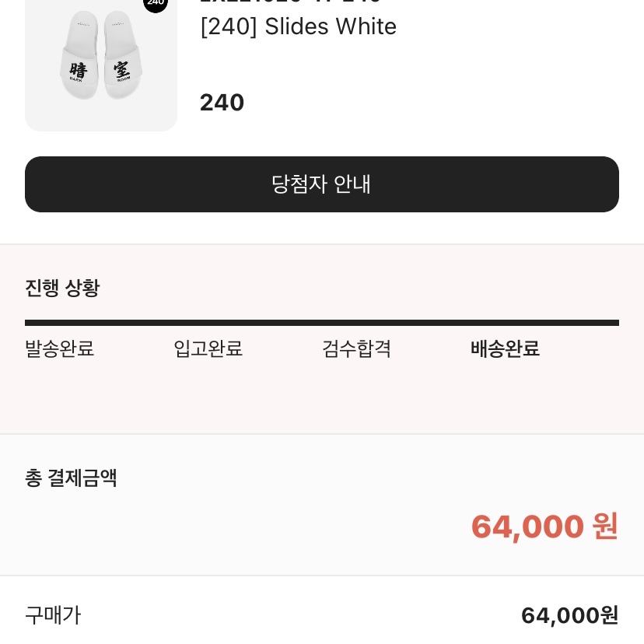Select the 입고완료 arrival status step

[x=208, y=349]
